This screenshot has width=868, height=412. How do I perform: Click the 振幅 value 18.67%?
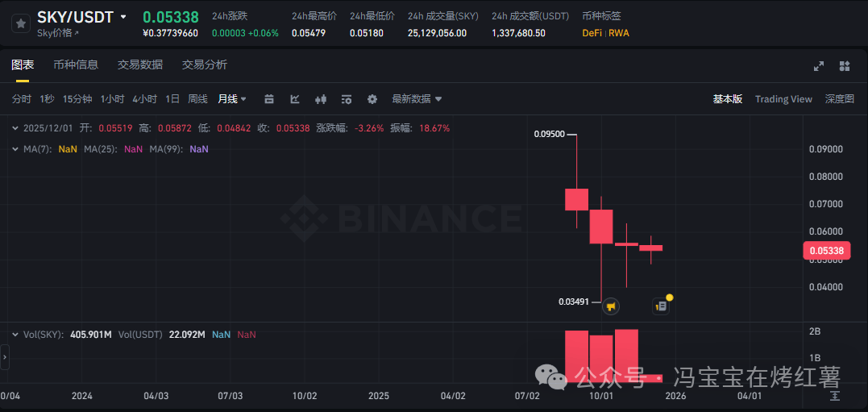pos(436,128)
